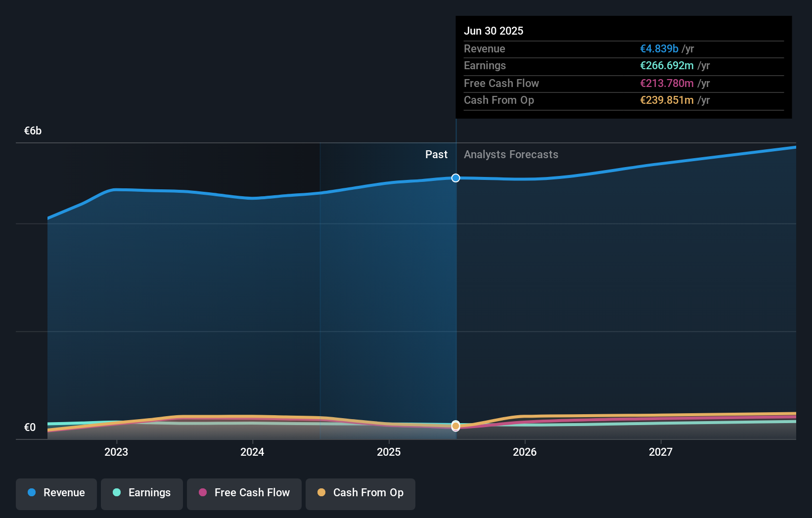This screenshot has height=518, width=812.
Task: Select the white revenue data point marker
Action: click(455, 178)
